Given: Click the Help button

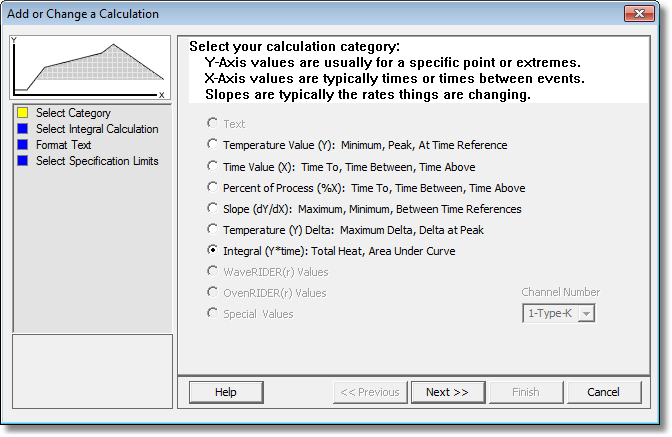Looking at the screenshot, I should (x=226, y=392).
